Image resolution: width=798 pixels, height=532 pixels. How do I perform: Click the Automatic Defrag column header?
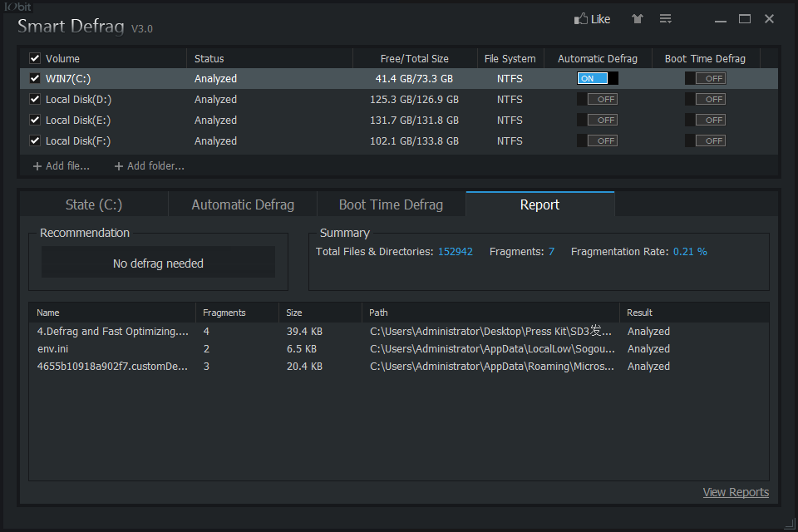(x=598, y=58)
